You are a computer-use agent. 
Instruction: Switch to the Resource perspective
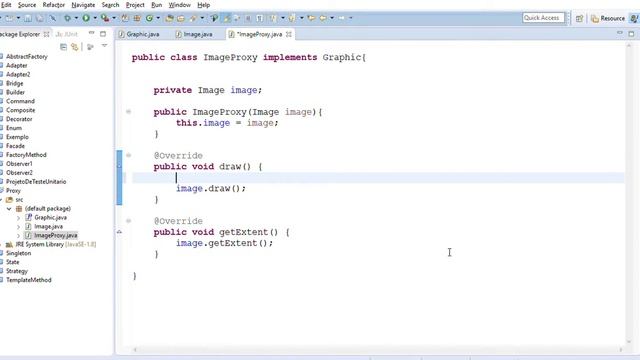[x=608, y=18]
